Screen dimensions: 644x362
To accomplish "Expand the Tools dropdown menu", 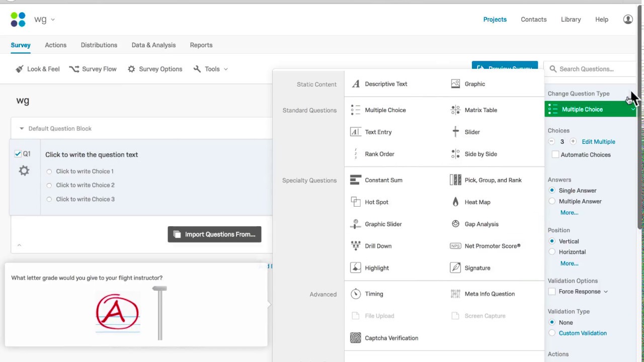I will (x=211, y=69).
